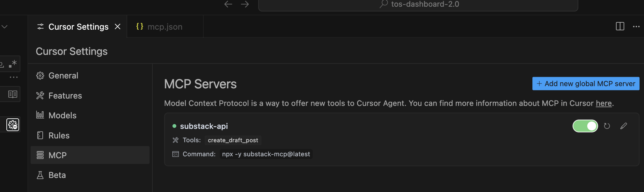The width and height of the screenshot is (644, 192).
Task: Go back with the left arrow
Action: click(x=228, y=4)
